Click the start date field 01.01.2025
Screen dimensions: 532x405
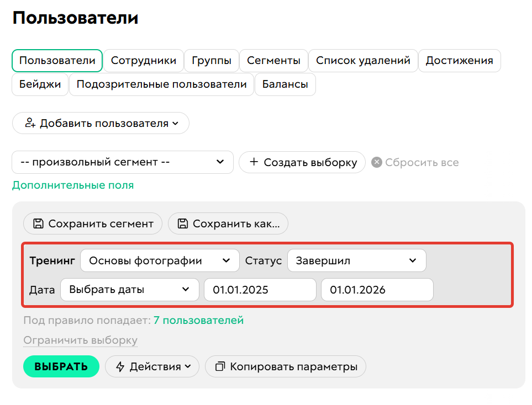(260, 289)
